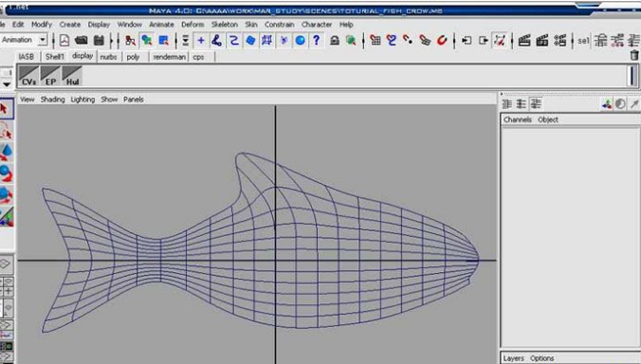Toggle the joints selection mask icon
The image size is (641, 364).
(x=216, y=40)
